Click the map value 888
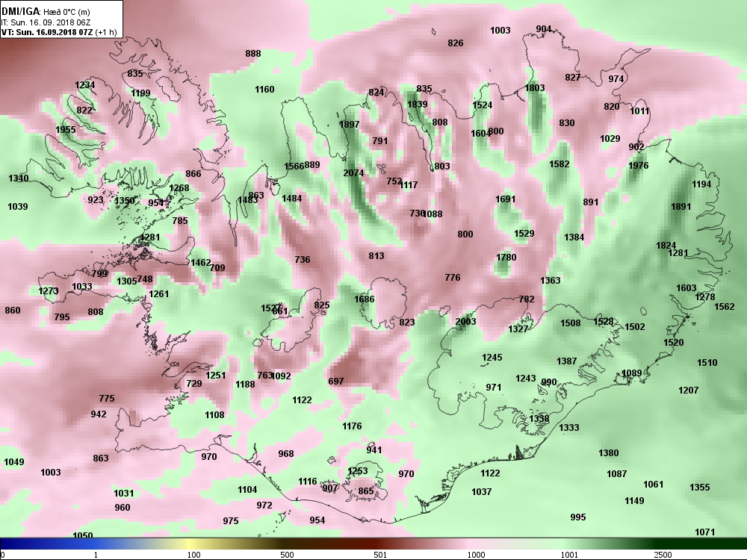747x560 pixels. click(253, 53)
